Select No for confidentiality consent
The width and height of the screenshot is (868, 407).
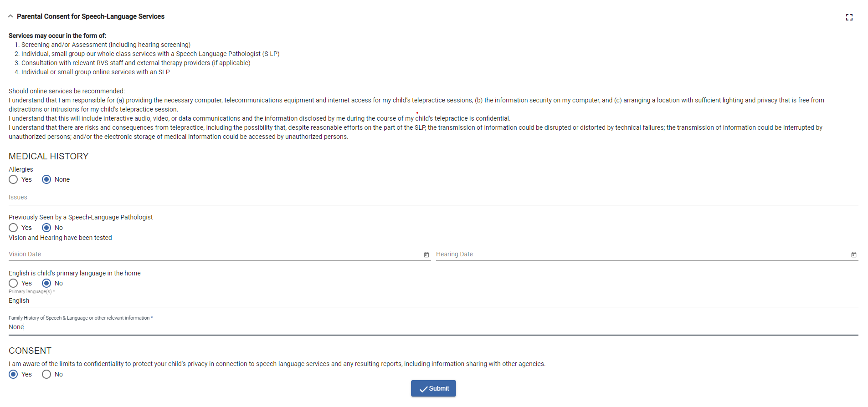[46, 374]
